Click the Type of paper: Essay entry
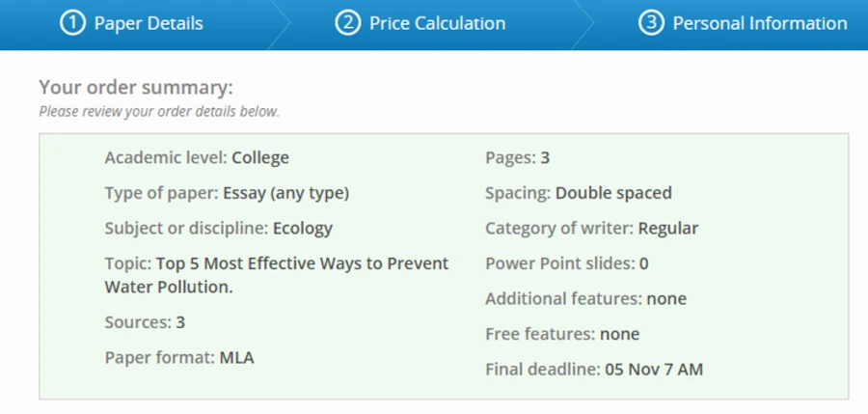This screenshot has height=414, width=868. pyautogui.click(x=227, y=193)
